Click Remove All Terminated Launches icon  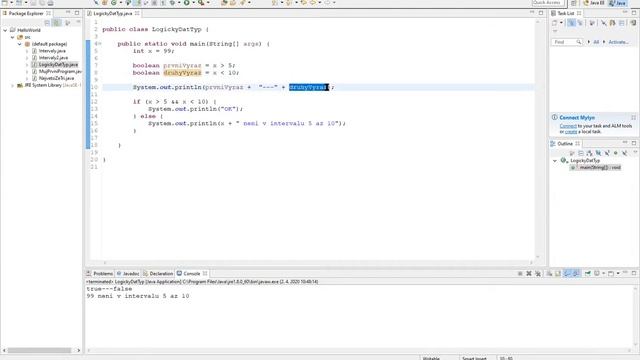tap(538, 273)
